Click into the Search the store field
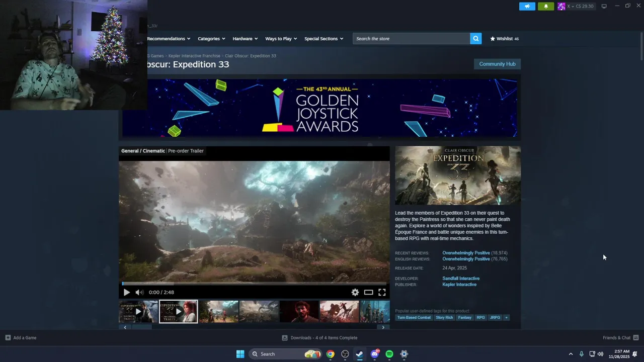This screenshot has height=362, width=644. 412,39
